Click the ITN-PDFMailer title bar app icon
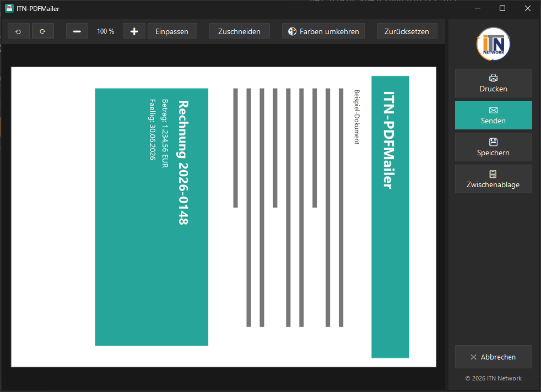This screenshot has width=541, height=392. click(9, 8)
